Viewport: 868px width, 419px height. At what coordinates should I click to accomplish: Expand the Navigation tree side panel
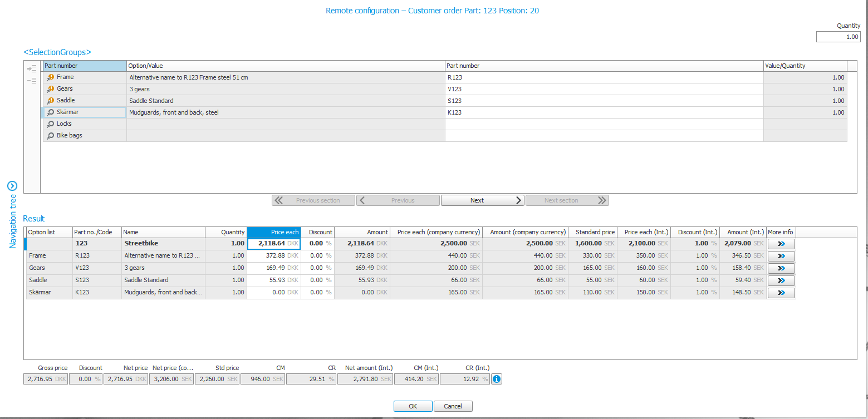click(x=12, y=186)
